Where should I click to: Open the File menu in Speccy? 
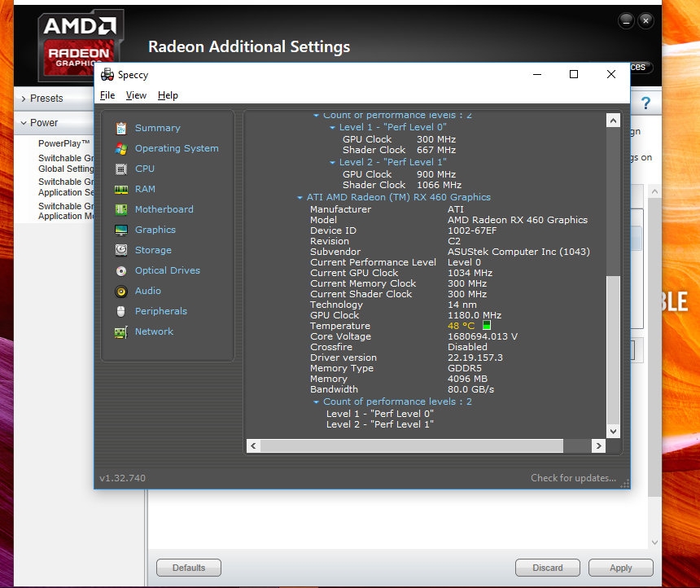pos(107,95)
